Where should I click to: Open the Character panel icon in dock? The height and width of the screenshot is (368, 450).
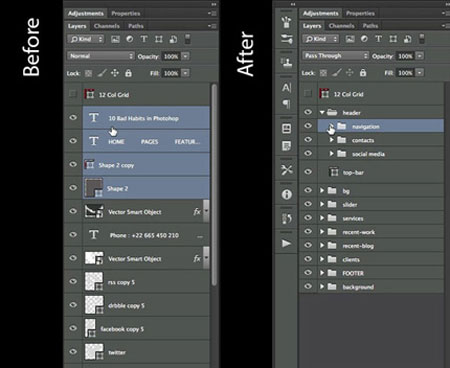point(286,88)
